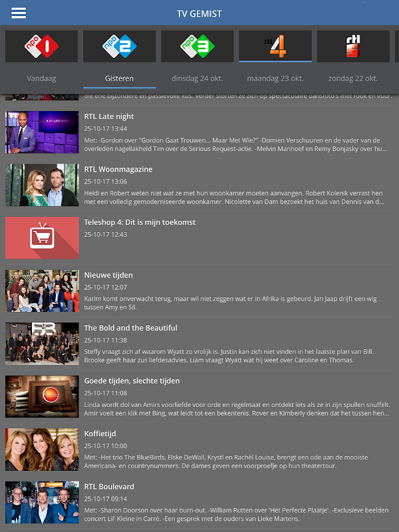Click Goede tijden, slechte tijden title

[132, 381]
